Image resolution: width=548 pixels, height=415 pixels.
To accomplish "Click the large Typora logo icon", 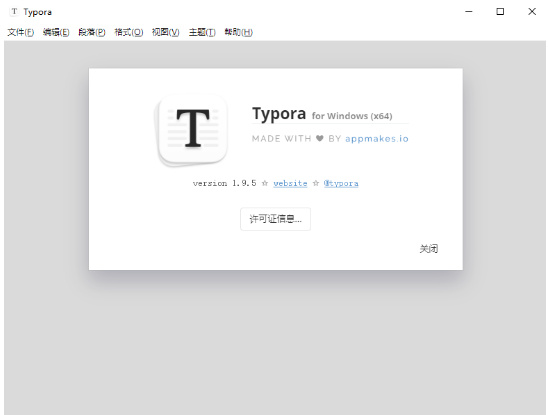I will pyautogui.click(x=191, y=130).
